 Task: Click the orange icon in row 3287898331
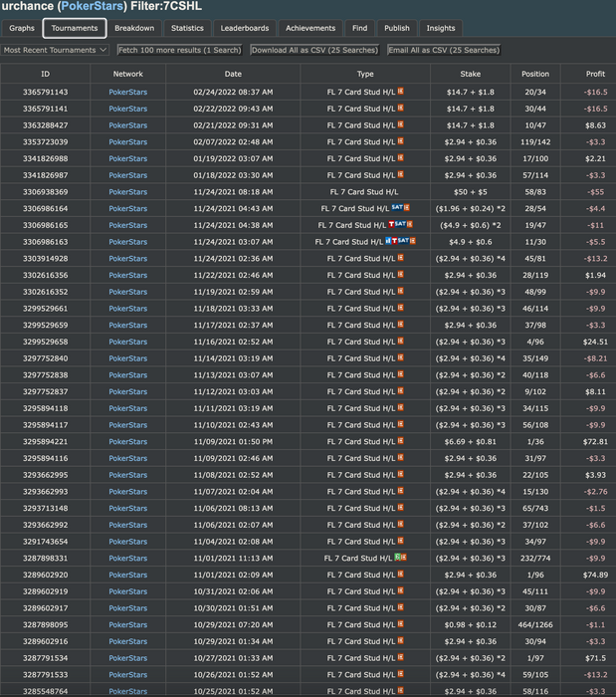pos(404,558)
